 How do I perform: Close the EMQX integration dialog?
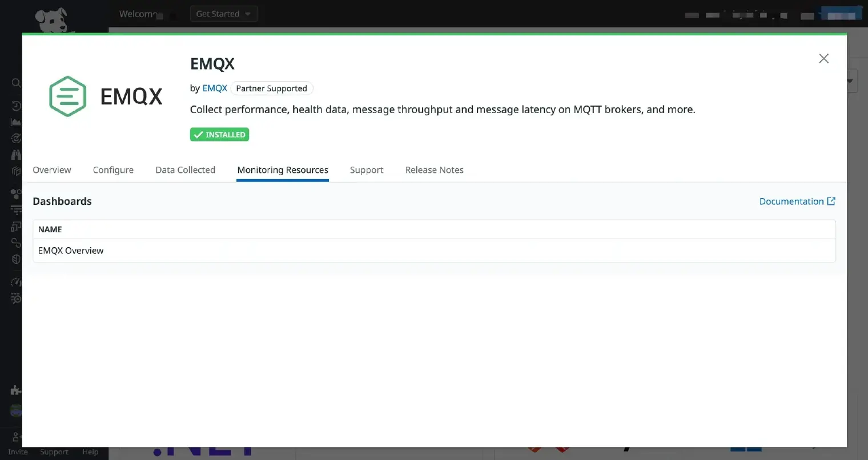coord(823,58)
